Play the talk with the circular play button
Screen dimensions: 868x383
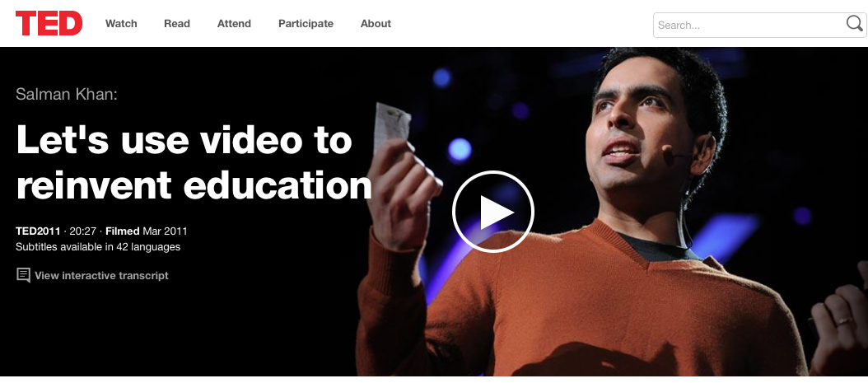[x=492, y=212]
